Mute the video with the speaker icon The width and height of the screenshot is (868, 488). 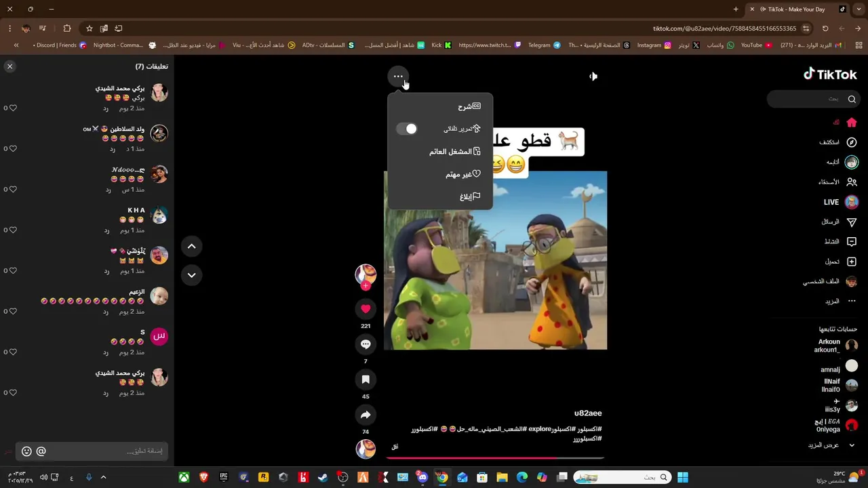coord(593,77)
